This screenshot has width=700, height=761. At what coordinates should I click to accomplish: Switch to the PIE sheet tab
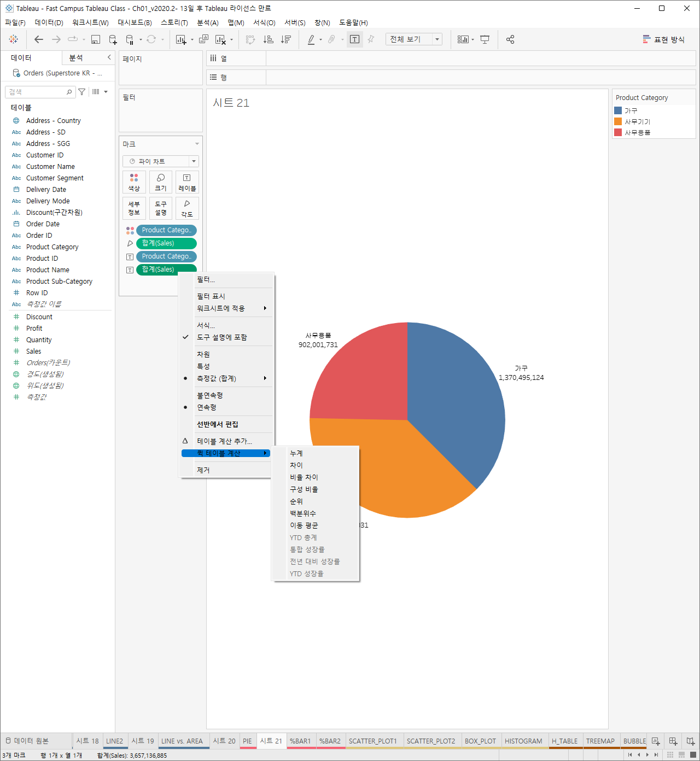coord(247,741)
